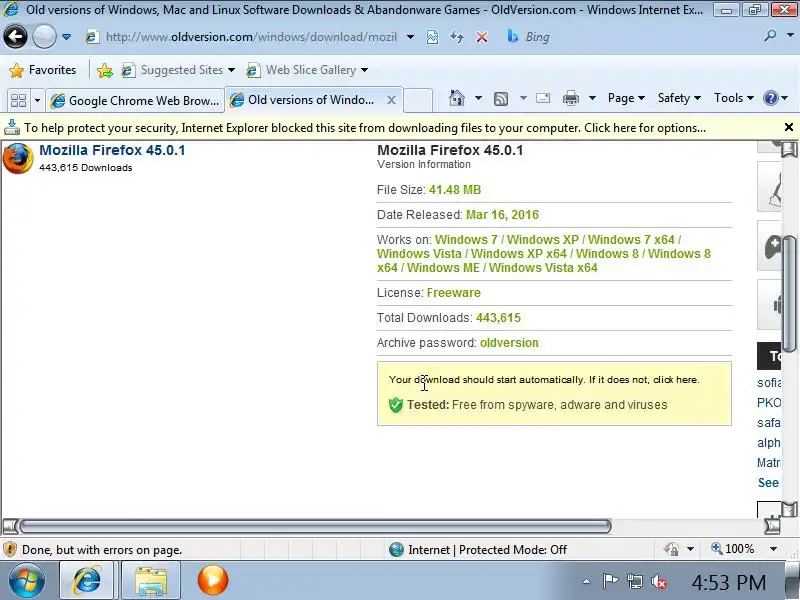Click the vertical scrollbar thumb
This screenshot has height=600, width=800.
[789, 294]
